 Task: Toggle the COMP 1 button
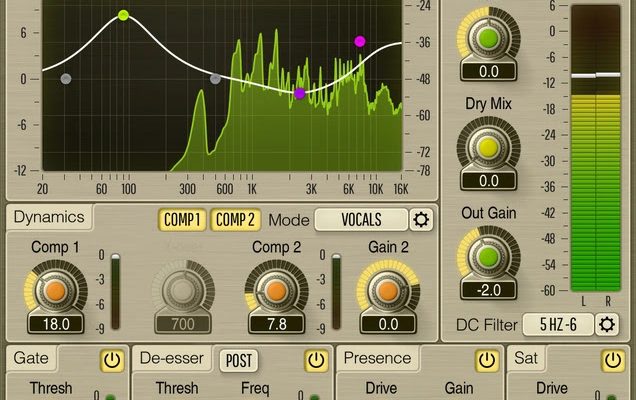click(181, 220)
